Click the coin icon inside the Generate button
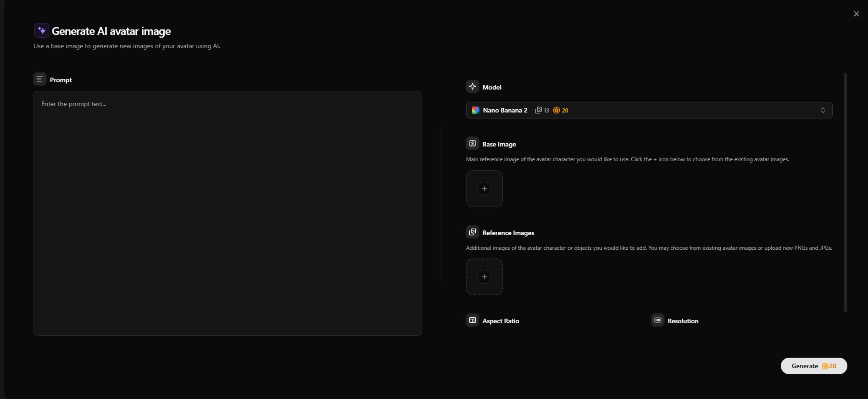Screen dimensions: 868x399 pyautogui.click(x=825, y=366)
